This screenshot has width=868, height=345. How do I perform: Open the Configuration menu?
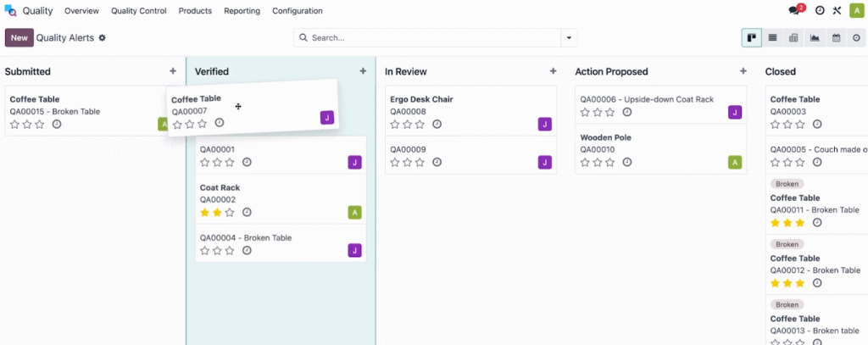pos(298,10)
